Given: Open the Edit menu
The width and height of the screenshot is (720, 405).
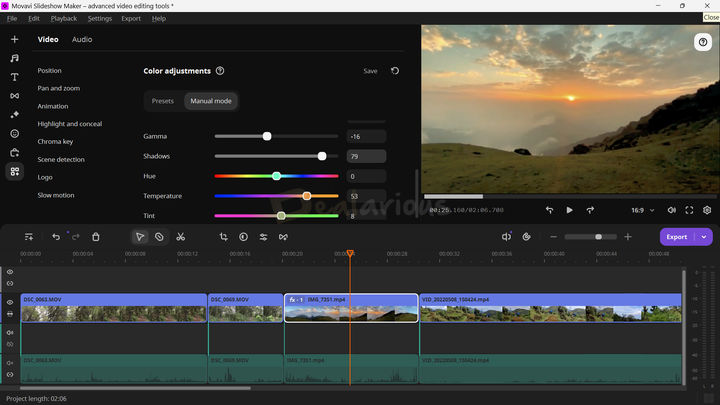Looking at the screenshot, I should pos(34,18).
